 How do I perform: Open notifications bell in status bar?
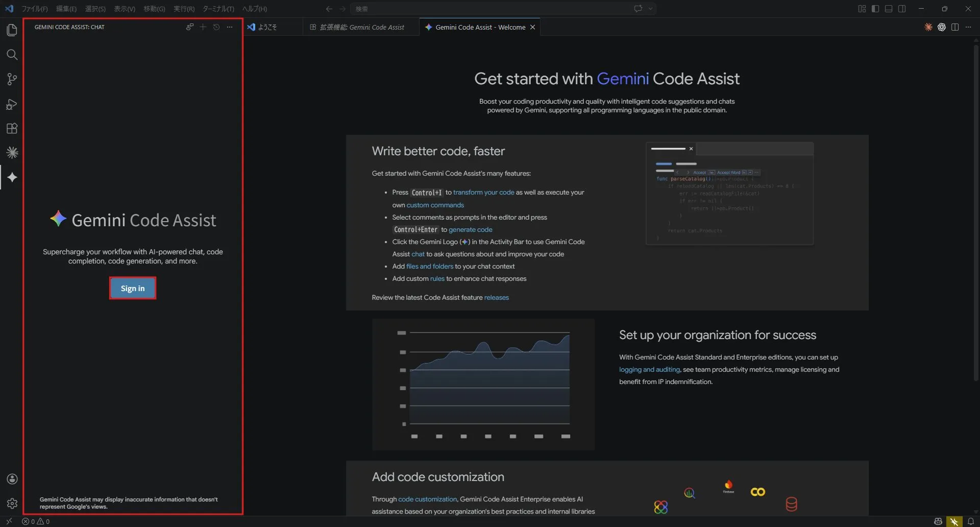tap(971, 521)
